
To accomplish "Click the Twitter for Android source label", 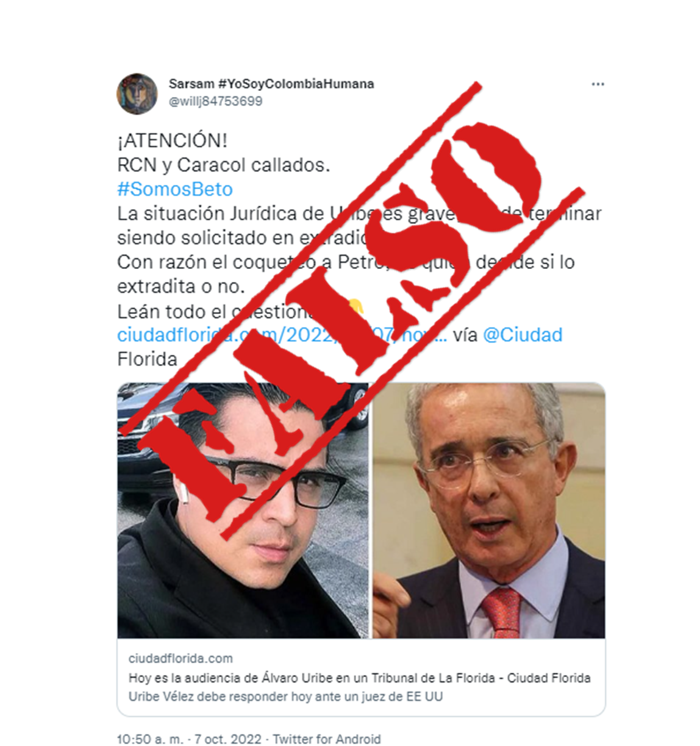I will click(327, 739).
